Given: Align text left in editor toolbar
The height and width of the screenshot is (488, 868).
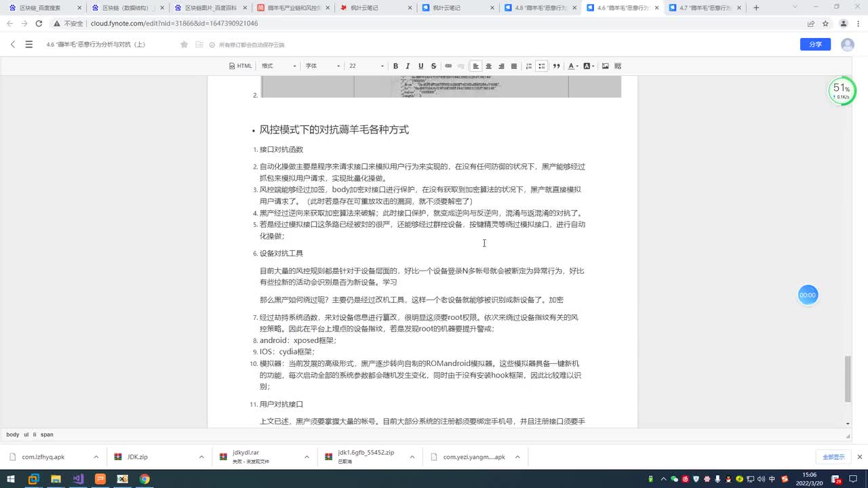Looking at the screenshot, I should [475, 66].
